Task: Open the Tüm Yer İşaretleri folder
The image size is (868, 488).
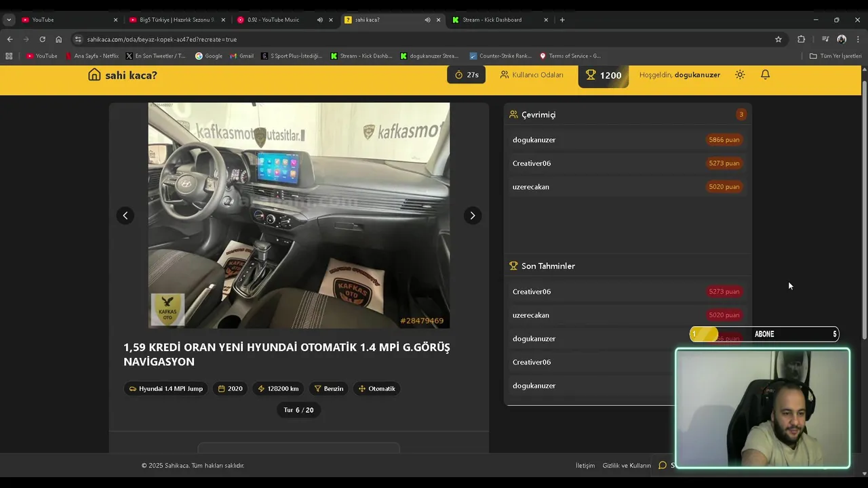Action: (x=835, y=56)
